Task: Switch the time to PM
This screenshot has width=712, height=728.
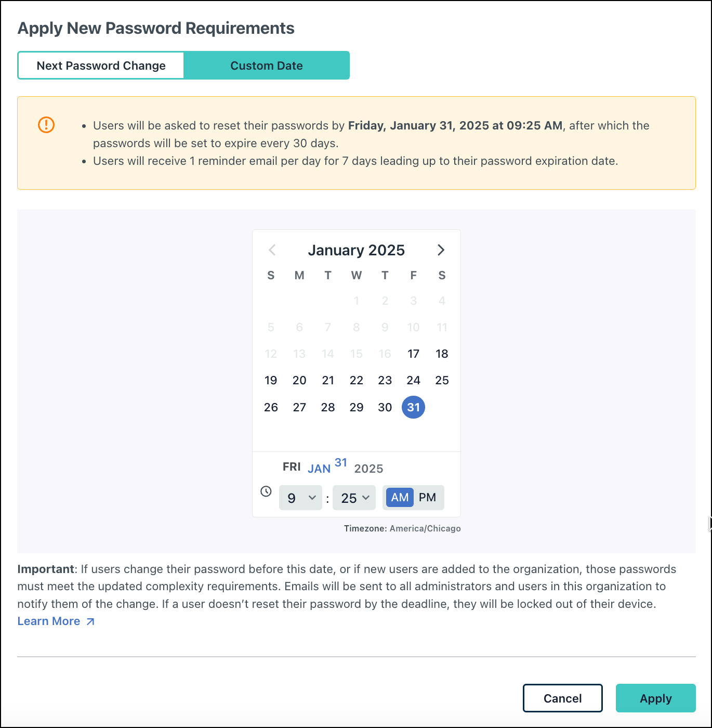Action: [428, 497]
